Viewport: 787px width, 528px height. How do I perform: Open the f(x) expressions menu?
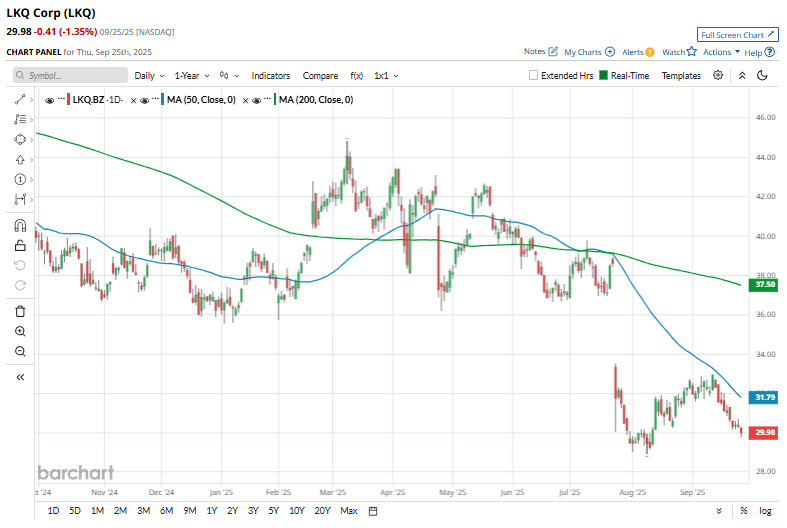pos(356,75)
